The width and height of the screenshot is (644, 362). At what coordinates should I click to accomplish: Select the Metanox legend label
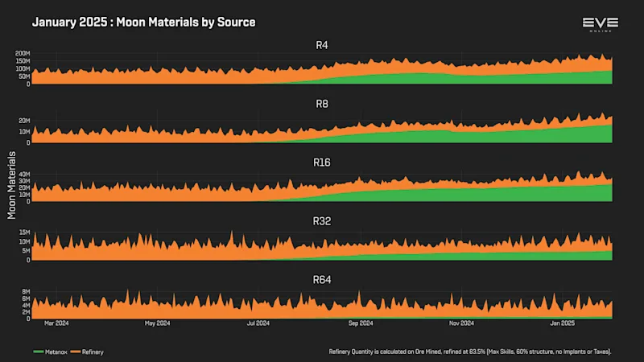56,352
